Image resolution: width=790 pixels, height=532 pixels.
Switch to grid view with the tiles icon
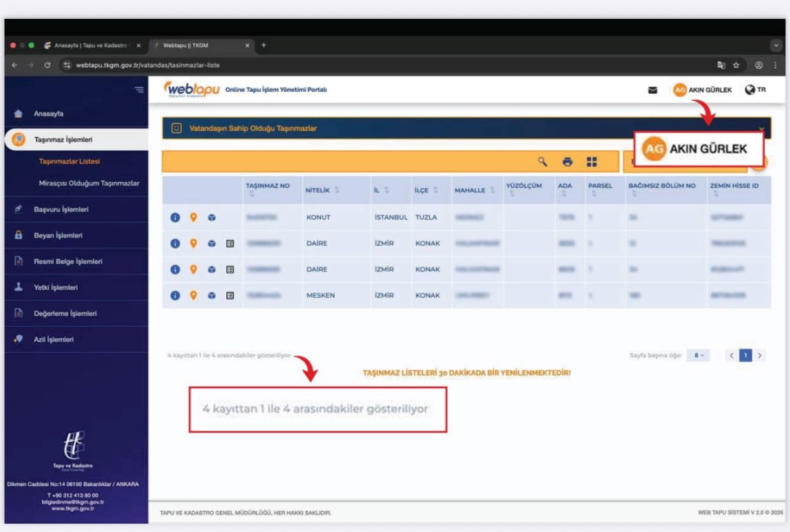592,161
